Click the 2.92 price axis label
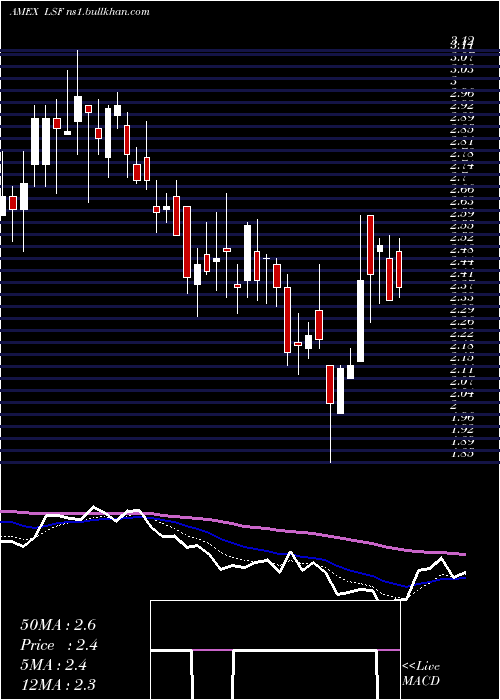Image resolution: width=500 pixels, height=700 pixels. [462, 107]
